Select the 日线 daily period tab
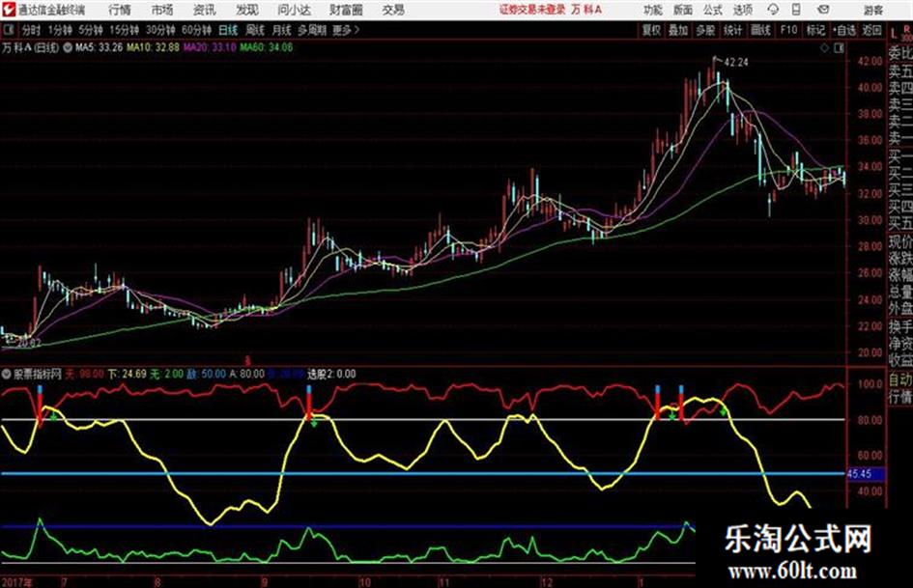Viewport: 913px width, 588px height. point(228,30)
